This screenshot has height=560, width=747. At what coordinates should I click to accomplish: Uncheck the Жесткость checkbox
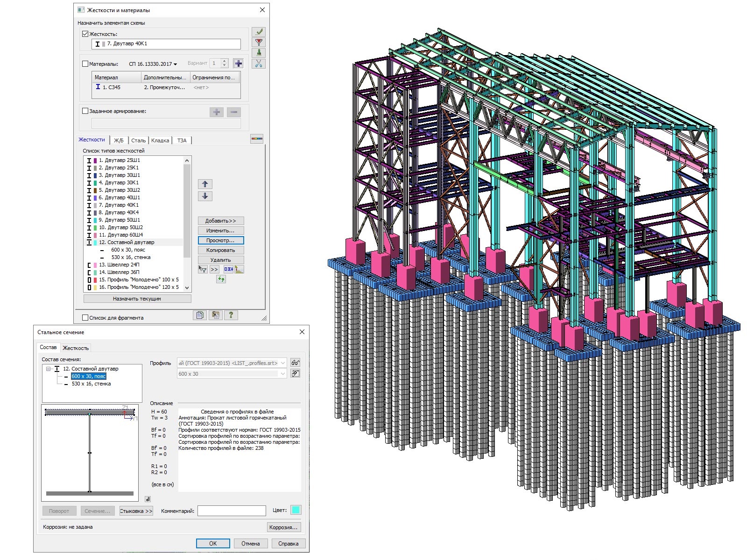click(85, 34)
